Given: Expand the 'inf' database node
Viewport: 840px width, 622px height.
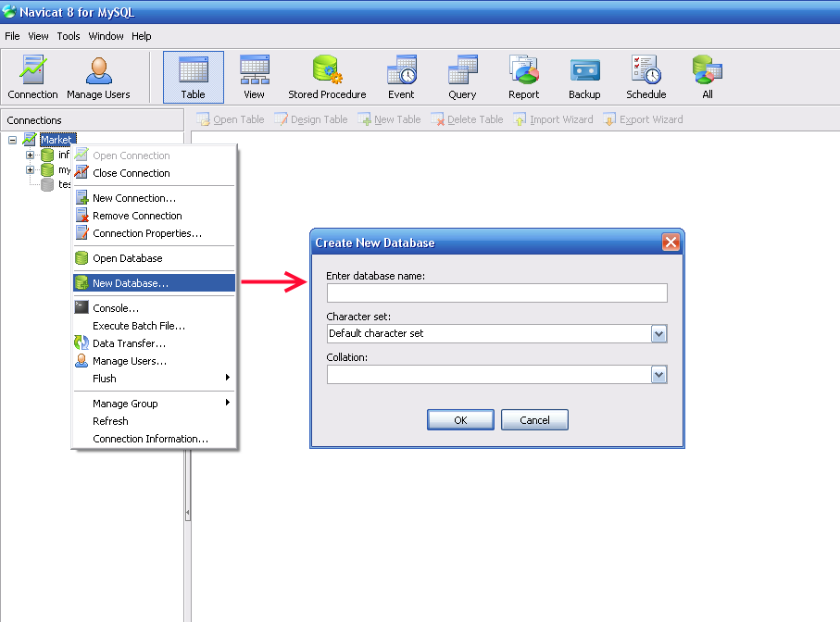Looking at the screenshot, I should click(30, 155).
